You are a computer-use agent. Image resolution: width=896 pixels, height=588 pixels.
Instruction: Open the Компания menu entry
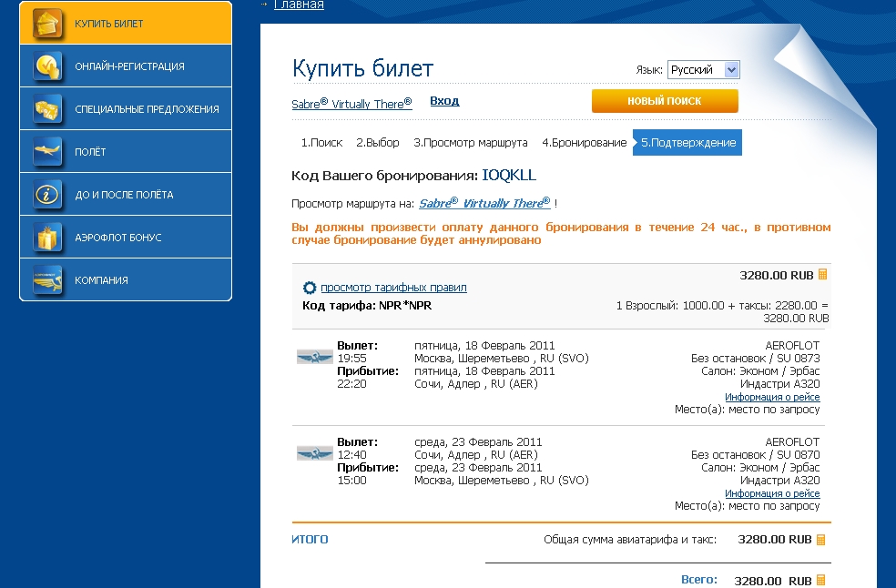(x=126, y=280)
